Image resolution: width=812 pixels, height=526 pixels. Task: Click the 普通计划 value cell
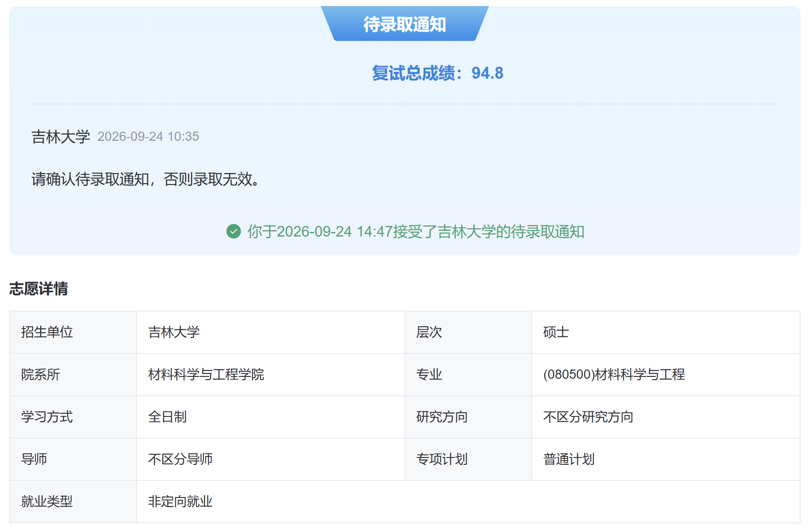(x=666, y=459)
